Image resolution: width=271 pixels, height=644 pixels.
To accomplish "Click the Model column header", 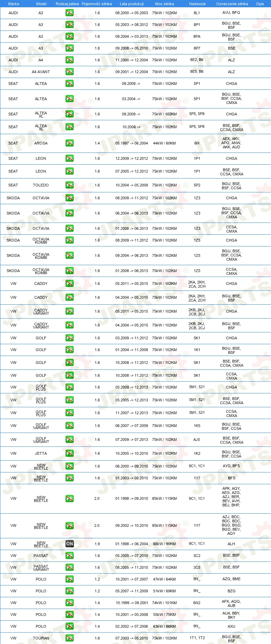I will point(41,4).
